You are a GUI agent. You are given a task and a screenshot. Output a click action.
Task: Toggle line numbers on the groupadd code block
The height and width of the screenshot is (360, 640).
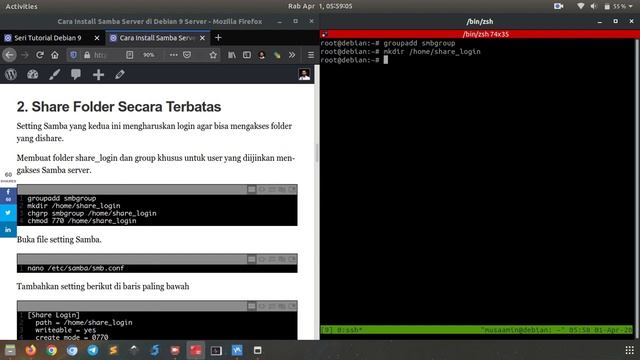click(251, 189)
